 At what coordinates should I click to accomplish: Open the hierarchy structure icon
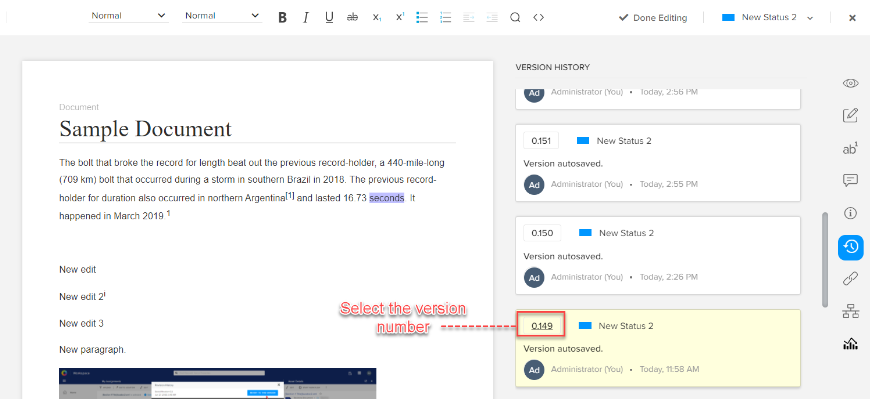850,312
